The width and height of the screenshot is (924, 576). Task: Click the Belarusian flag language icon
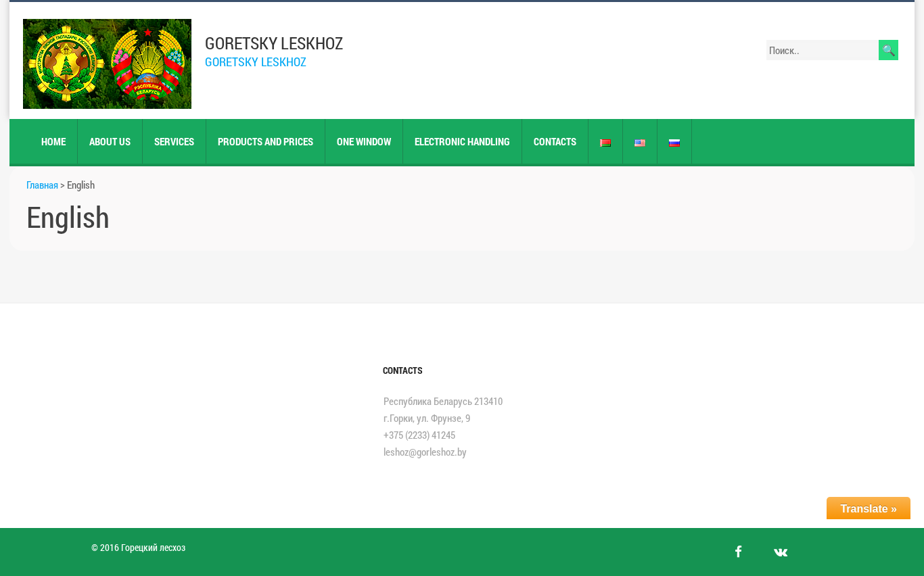click(605, 143)
